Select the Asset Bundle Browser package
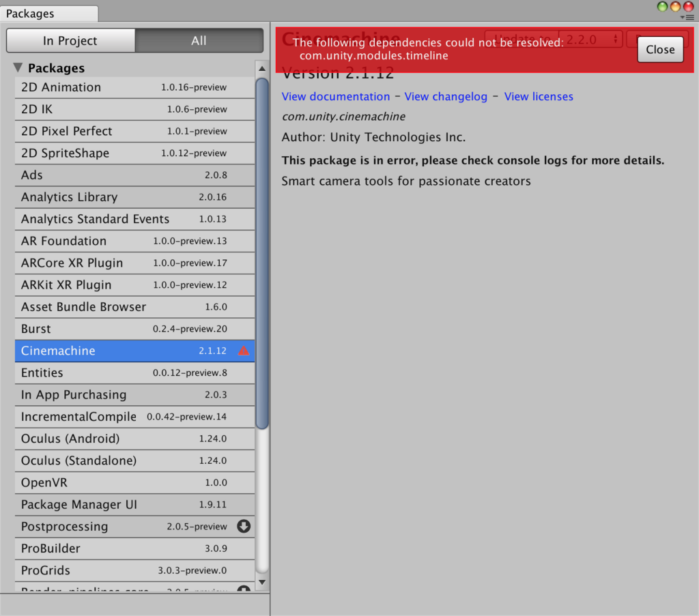Image resolution: width=699 pixels, height=616 pixels. pyautogui.click(x=134, y=307)
